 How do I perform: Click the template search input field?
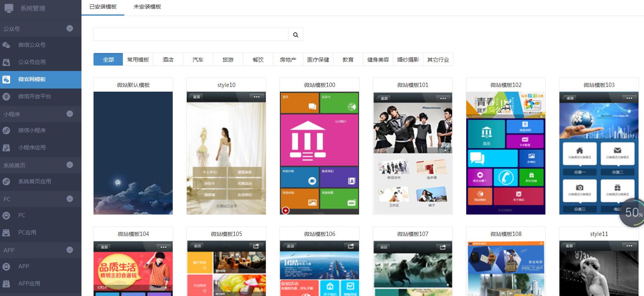(191, 35)
